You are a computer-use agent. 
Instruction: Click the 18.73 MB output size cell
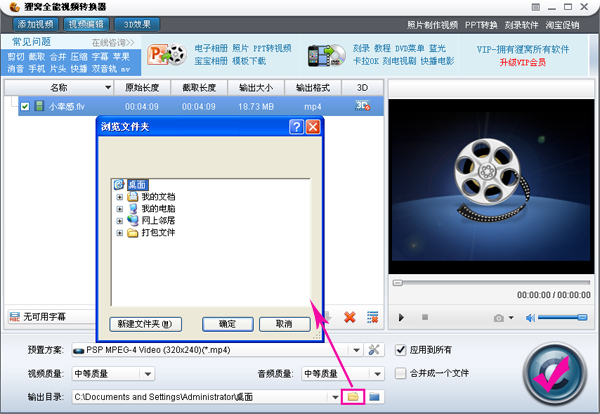coord(256,107)
